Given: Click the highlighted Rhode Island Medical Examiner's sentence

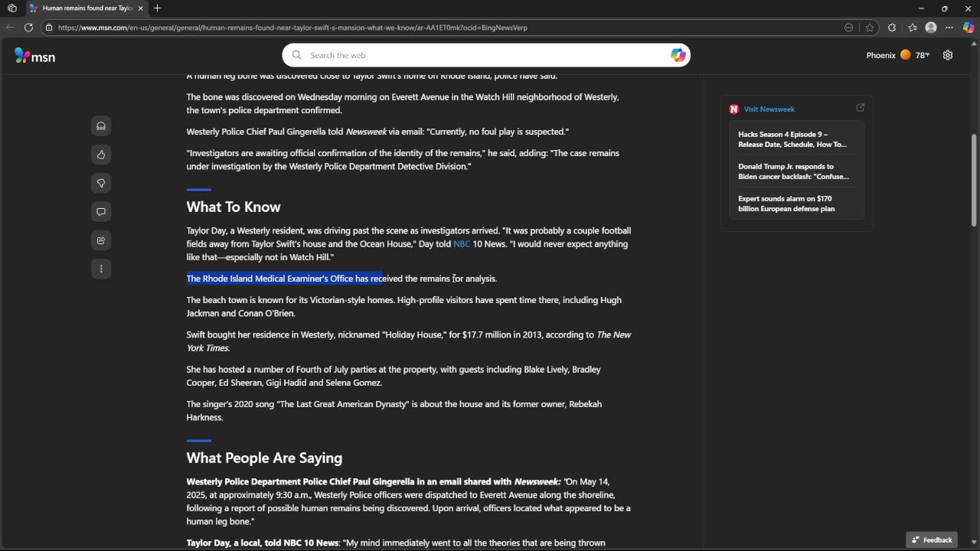Looking at the screenshot, I should click(x=341, y=279).
